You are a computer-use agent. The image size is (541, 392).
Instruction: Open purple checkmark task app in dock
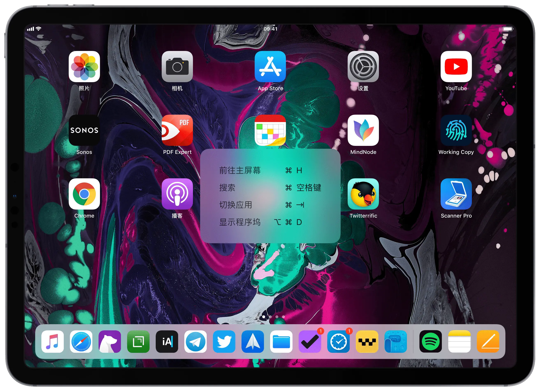point(310,341)
